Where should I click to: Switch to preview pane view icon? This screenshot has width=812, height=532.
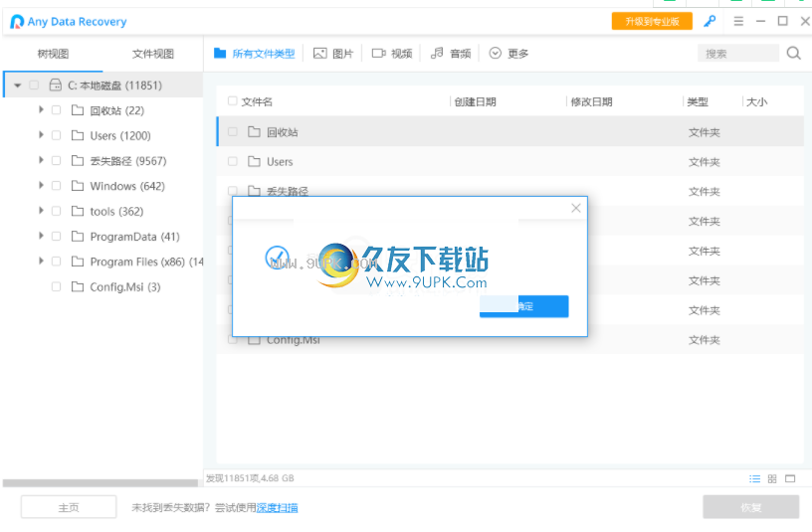click(x=790, y=478)
